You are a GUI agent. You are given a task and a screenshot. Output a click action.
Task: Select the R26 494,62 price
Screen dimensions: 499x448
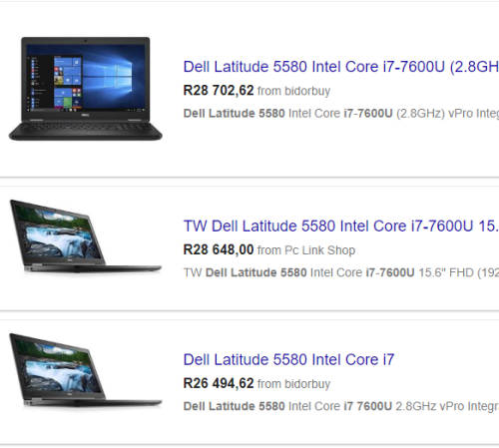pos(219,383)
